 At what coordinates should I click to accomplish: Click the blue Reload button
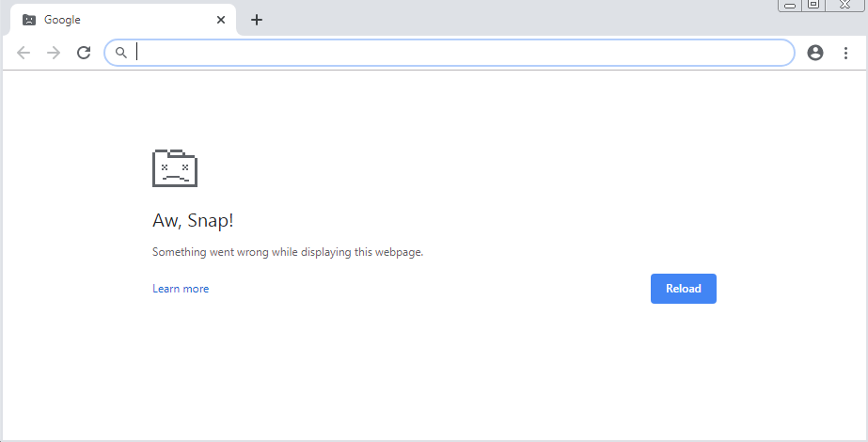click(683, 289)
